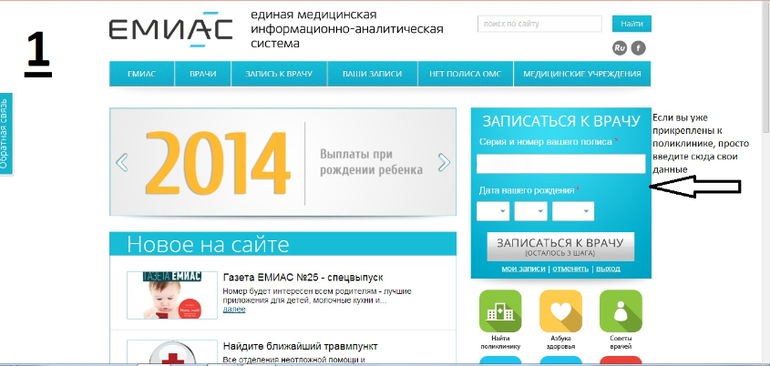This screenshot has width=770, height=366.
Task: Click the Ru language icon
Action: 620,48
